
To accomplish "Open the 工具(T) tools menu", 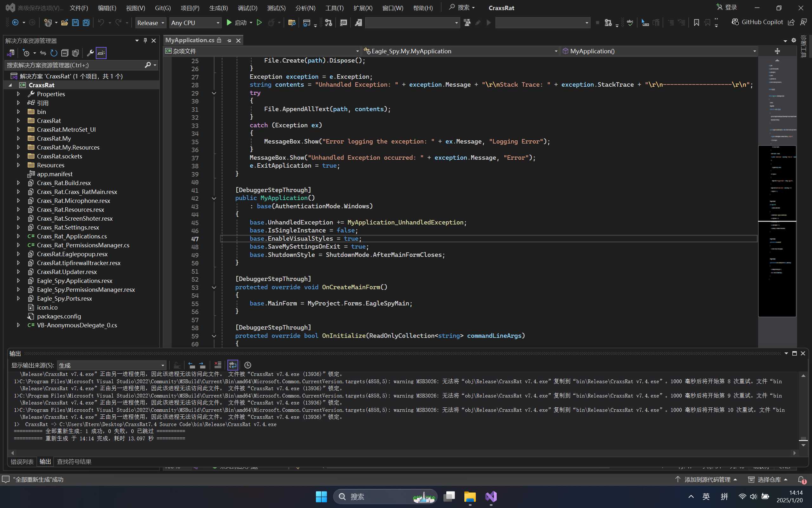I will point(335,8).
